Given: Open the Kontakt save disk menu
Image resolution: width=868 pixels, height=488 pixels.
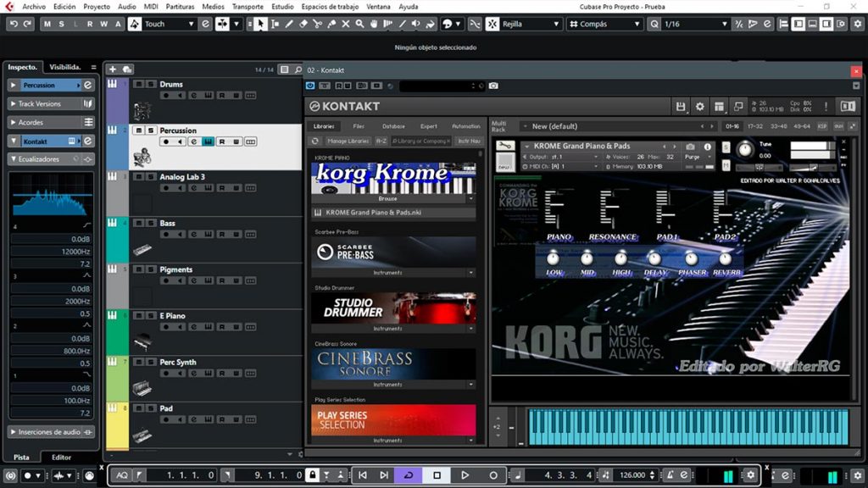Looking at the screenshot, I should pos(681,106).
